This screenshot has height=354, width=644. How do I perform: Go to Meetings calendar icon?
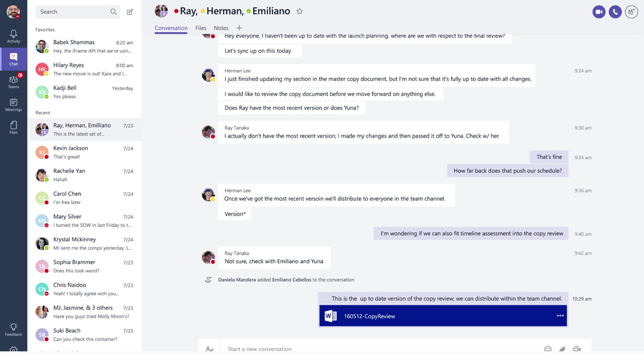point(14,105)
